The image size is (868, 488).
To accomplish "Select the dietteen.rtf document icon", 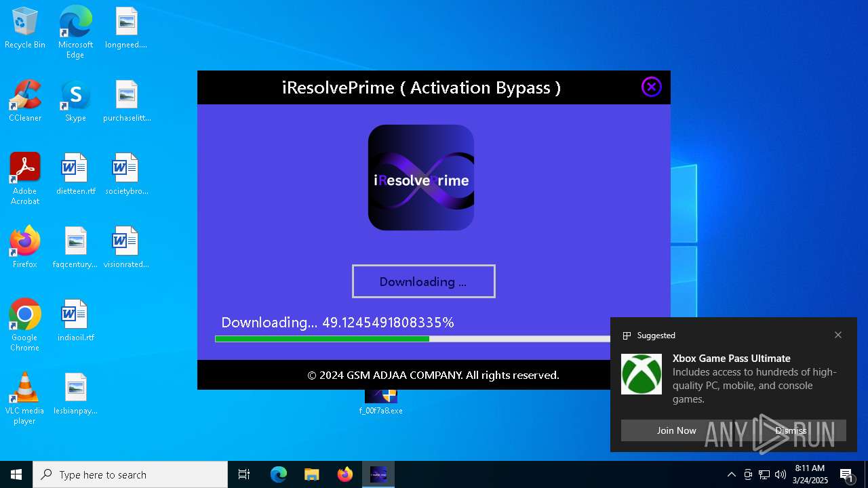I will click(x=75, y=175).
